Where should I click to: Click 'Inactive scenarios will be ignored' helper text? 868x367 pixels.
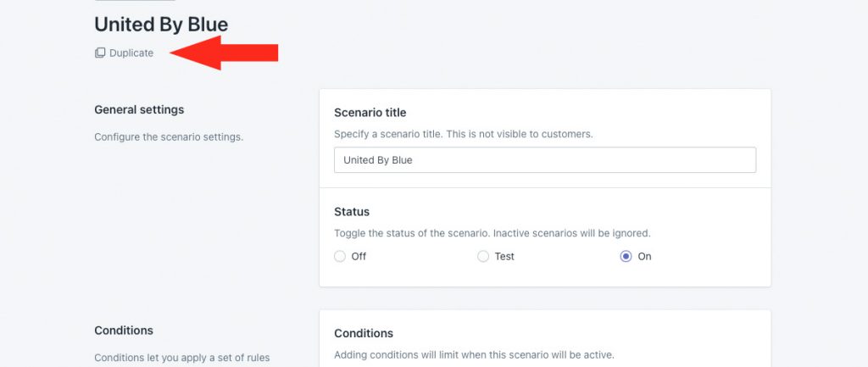[x=572, y=233]
